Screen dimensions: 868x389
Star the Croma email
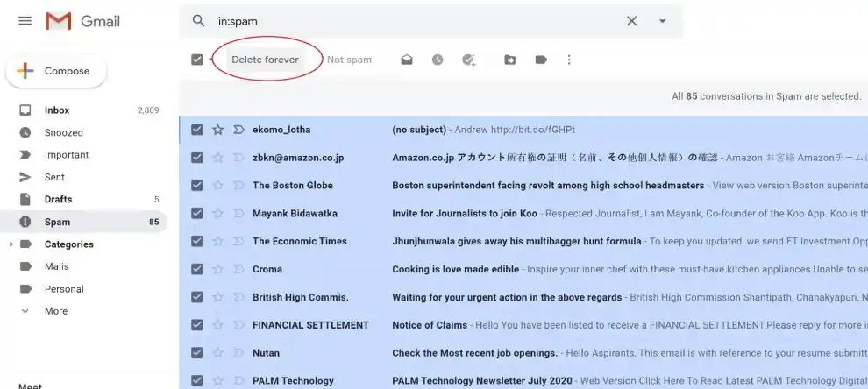pyautogui.click(x=218, y=269)
